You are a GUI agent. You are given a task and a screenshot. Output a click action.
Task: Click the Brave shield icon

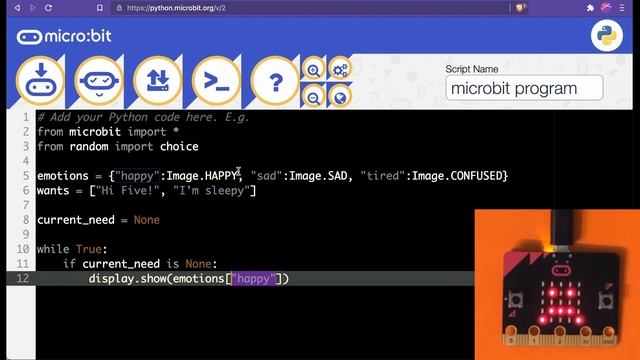coord(520,8)
